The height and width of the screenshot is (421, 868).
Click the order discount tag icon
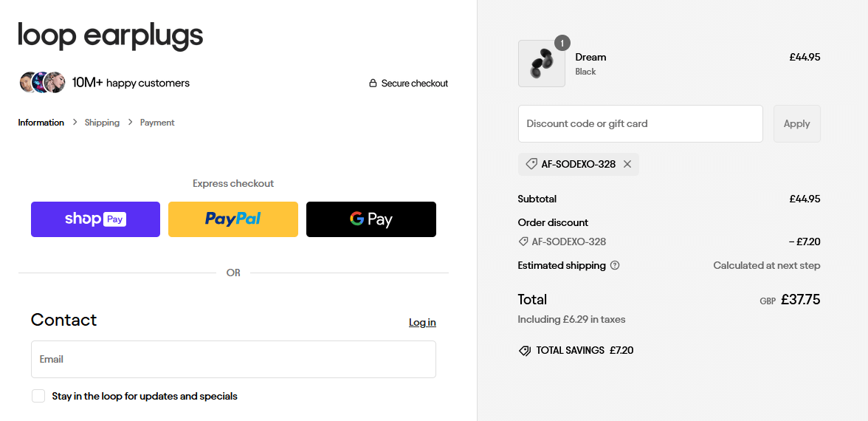pos(523,242)
